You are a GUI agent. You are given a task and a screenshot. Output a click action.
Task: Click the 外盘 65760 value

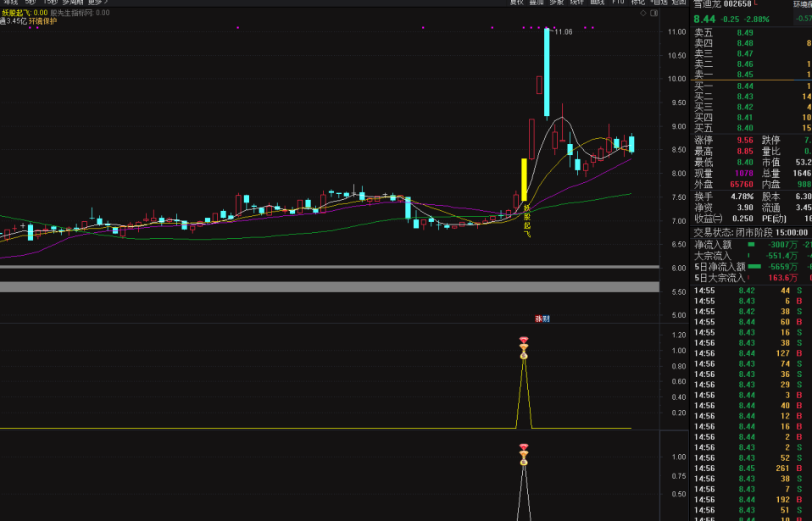742,184
